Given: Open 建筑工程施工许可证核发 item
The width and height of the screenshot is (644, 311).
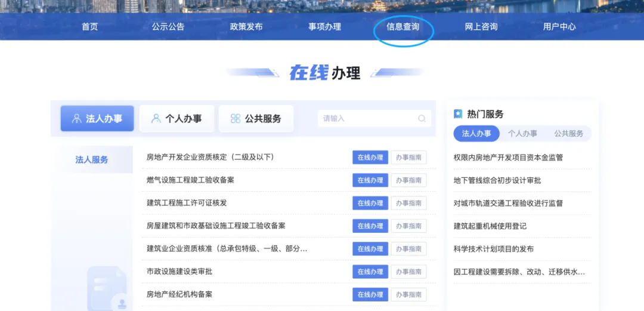Looking at the screenshot, I should [187, 203].
